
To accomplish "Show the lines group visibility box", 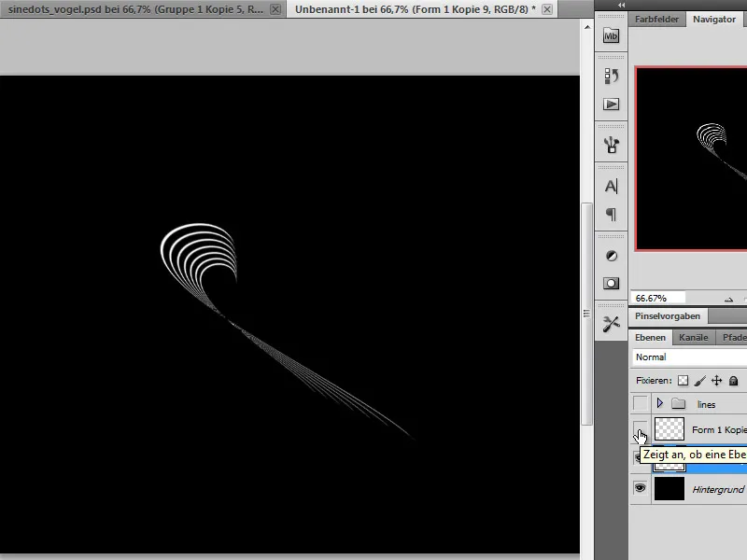I will (641, 403).
